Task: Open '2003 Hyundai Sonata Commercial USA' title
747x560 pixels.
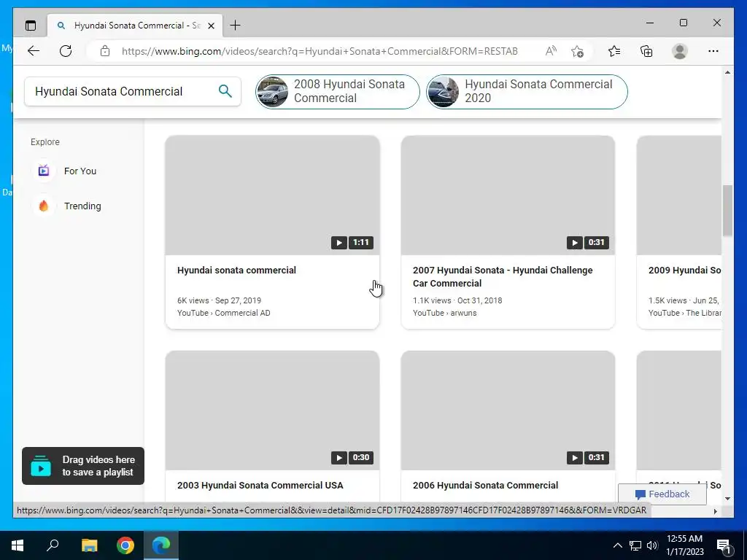Action: click(260, 485)
